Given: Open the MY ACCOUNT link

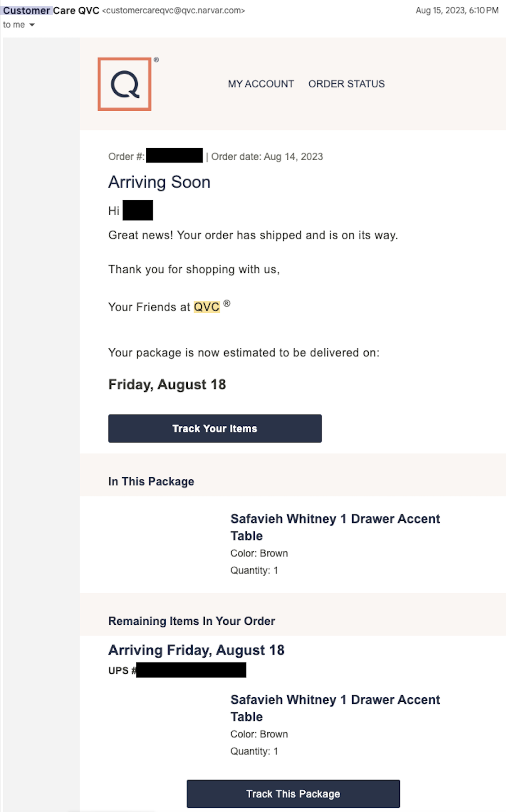Looking at the screenshot, I should pos(261,84).
